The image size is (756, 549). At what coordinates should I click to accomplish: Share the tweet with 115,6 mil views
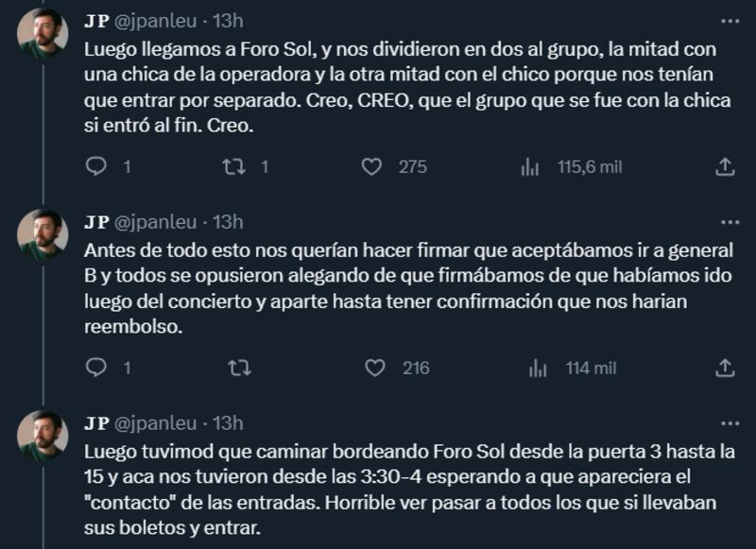pos(725,166)
